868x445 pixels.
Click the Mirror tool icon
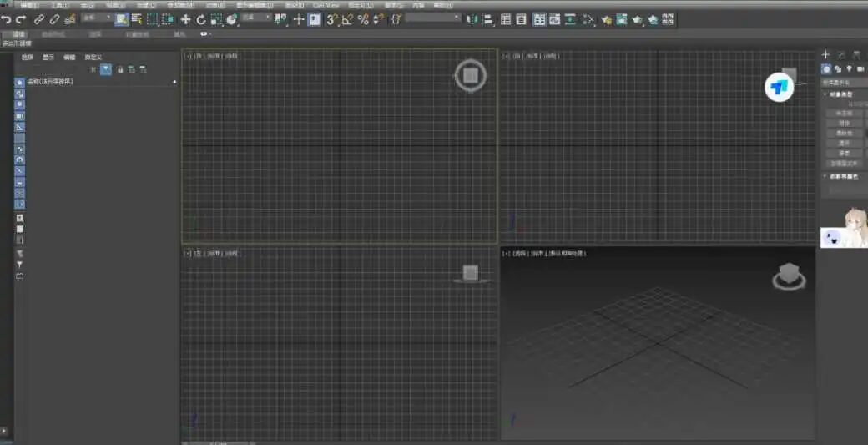tap(472, 20)
